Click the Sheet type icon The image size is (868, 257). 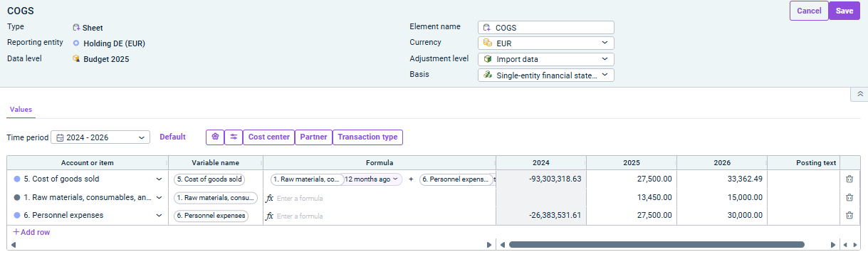click(x=76, y=28)
